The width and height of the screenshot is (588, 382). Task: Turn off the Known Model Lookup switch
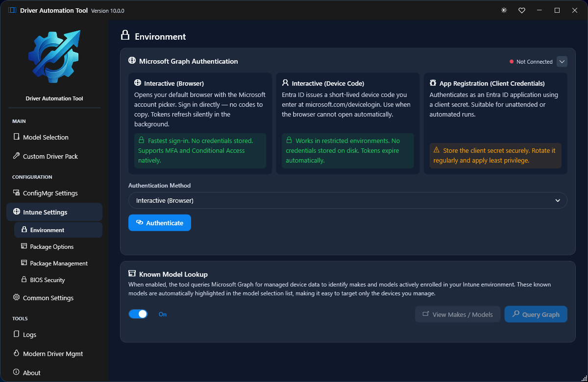pos(138,314)
